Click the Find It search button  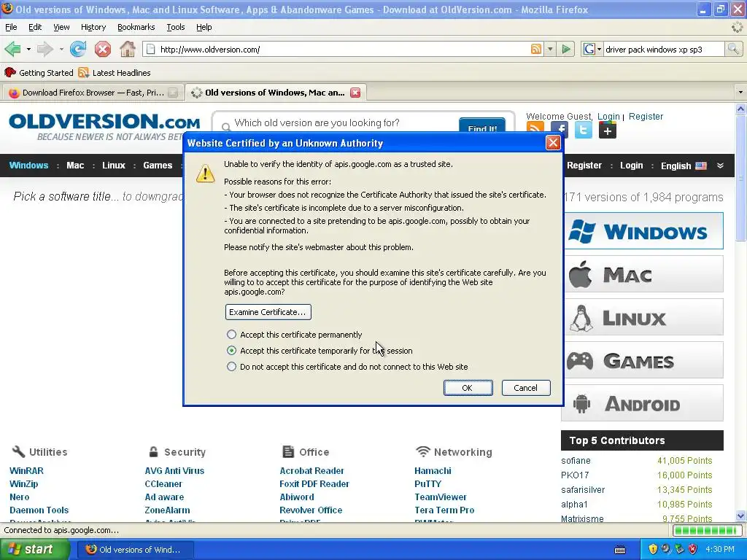(x=481, y=126)
